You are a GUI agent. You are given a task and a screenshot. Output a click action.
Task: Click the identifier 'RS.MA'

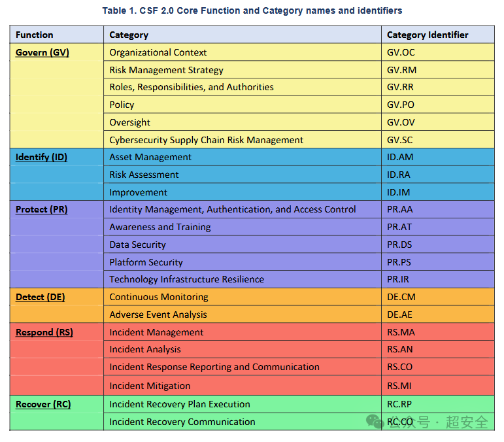401,332
